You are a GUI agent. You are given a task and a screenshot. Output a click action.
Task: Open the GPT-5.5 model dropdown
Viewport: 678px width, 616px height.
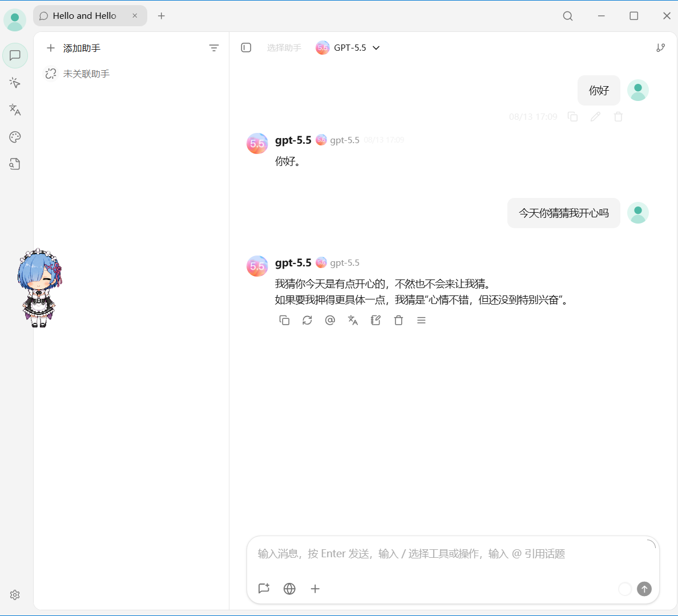[348, 47]
